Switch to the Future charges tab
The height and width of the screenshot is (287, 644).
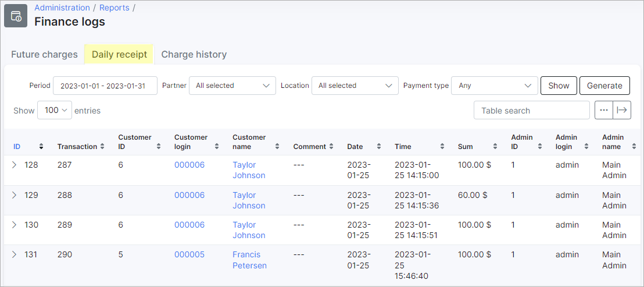point(44,54)
